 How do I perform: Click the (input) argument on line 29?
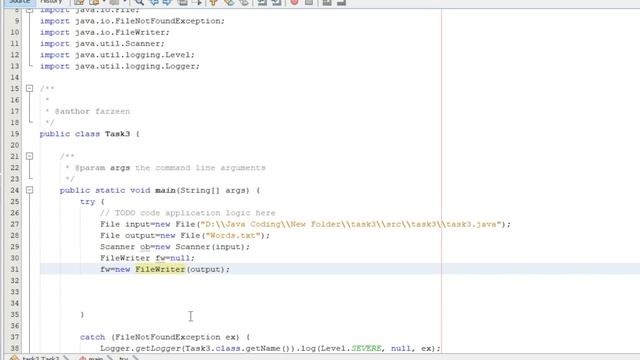[x=228, y=247]
